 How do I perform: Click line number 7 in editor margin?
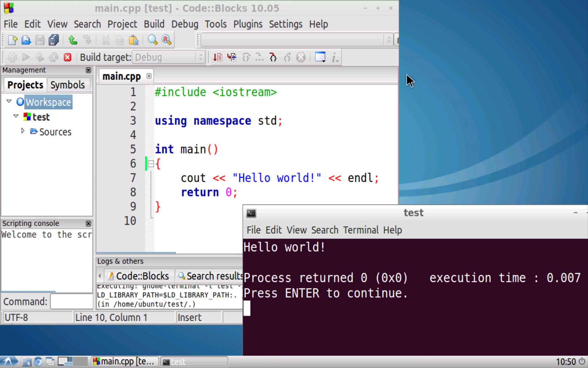pos(133,178)
